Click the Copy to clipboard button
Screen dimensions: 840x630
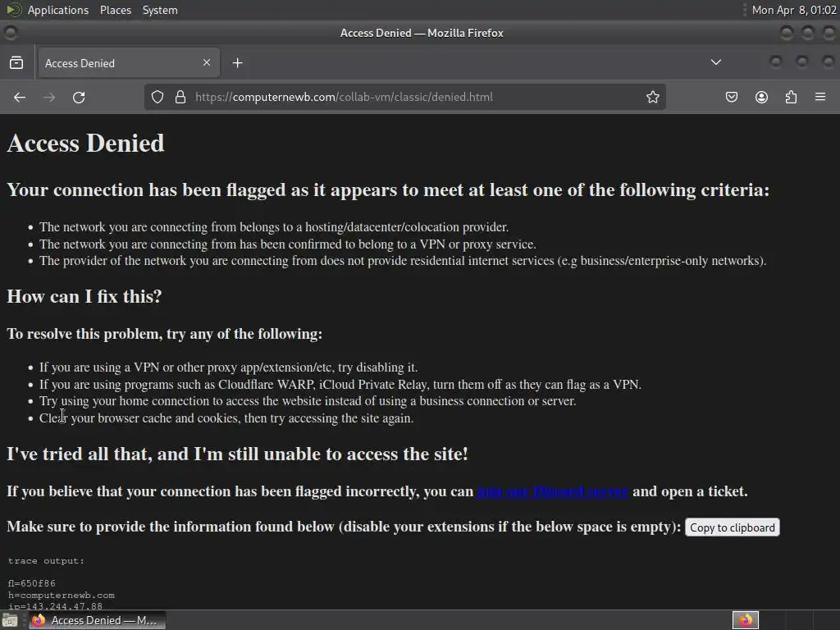pyautogui.click(x=733, y=527)
